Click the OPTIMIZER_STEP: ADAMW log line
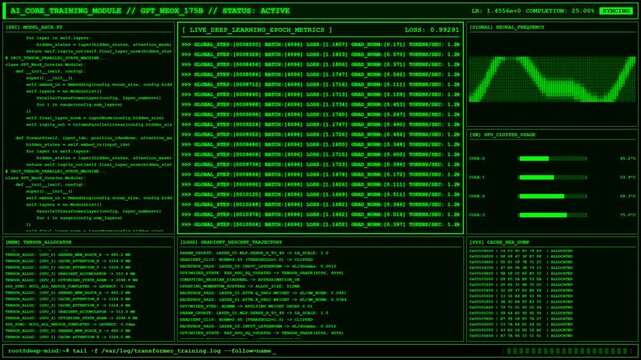The image size is (641, 360). 246,306
